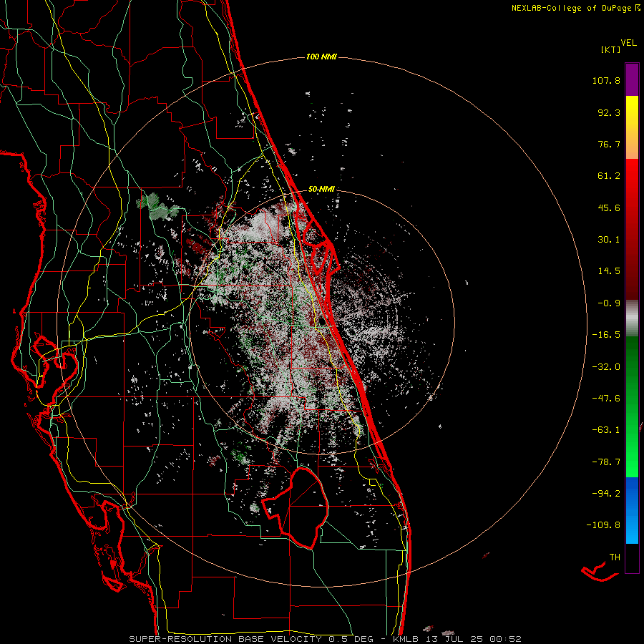Select the -109.8 scale value

point(604,525)
